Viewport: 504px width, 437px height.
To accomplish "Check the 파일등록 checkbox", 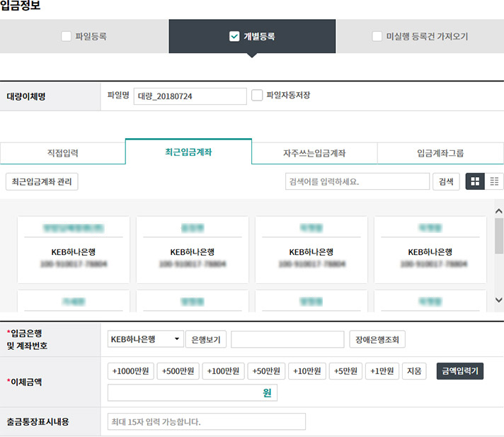I will [66, 36].
